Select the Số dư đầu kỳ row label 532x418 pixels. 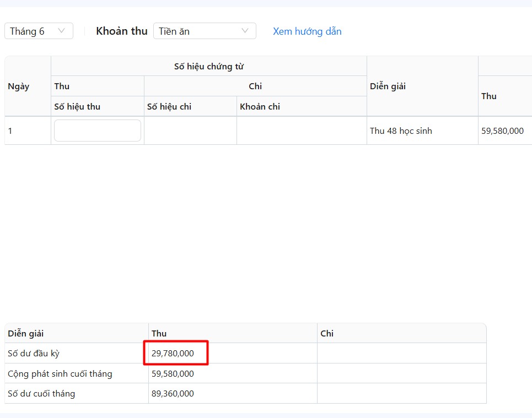34,354
